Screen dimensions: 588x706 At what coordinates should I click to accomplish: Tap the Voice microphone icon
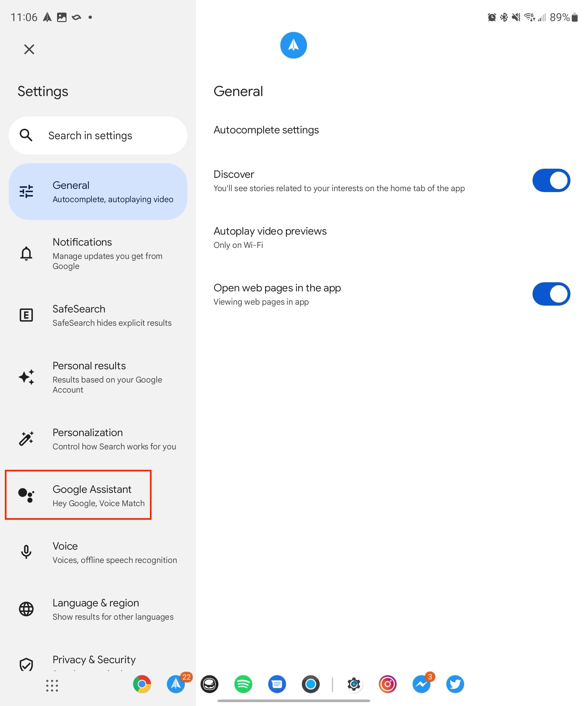pyautogui.click(x=26, y=552)
